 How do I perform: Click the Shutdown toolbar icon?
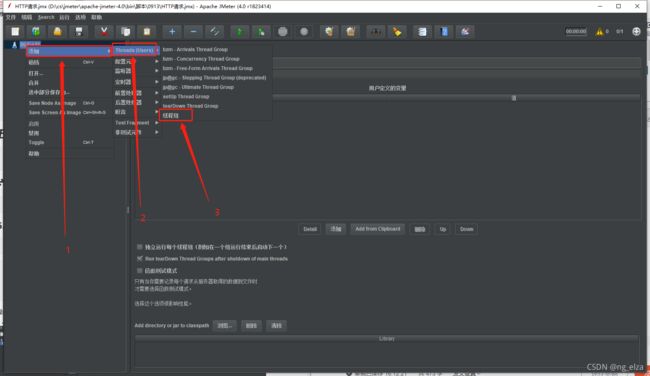click(x=304, y=32)
